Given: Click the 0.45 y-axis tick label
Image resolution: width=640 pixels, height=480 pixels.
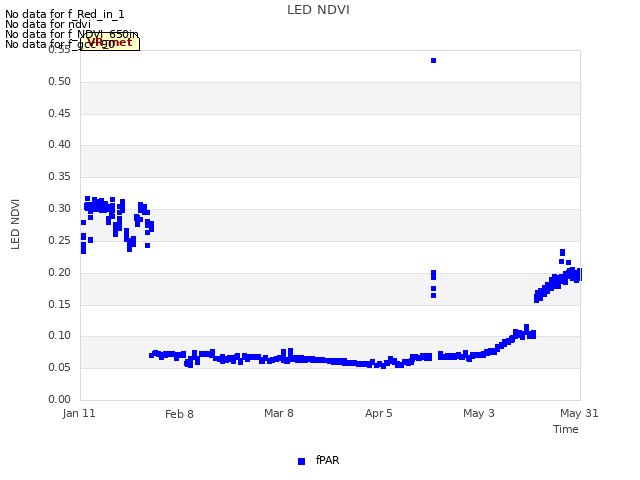Looking at the screenshot, I should 60,113.
